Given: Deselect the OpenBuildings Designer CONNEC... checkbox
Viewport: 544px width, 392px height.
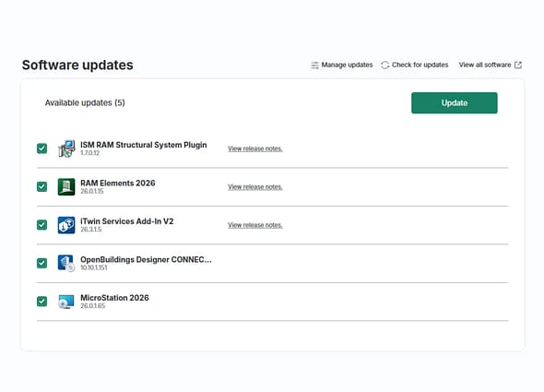Looking at the screenshot, I should pyautogui.click(x=42, y=263).
